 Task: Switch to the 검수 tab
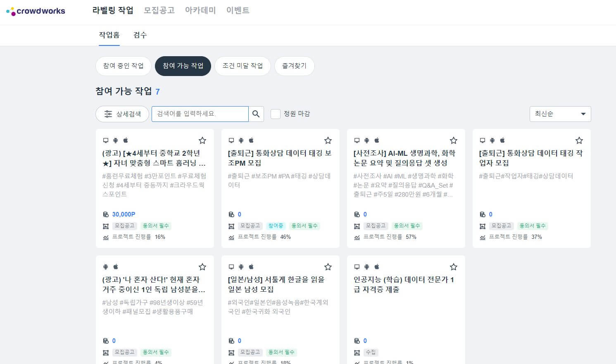(x=140, y=35)
